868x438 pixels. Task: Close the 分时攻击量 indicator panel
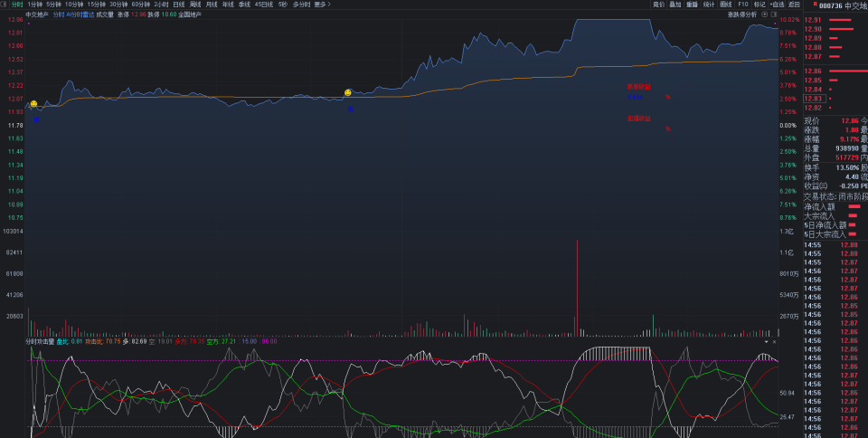coord(775,342)
